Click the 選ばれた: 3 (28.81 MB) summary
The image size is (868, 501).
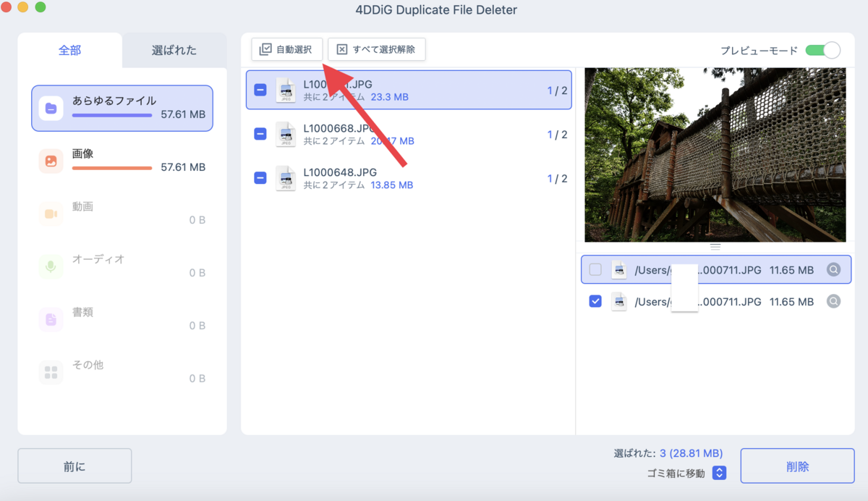point(668,453)
